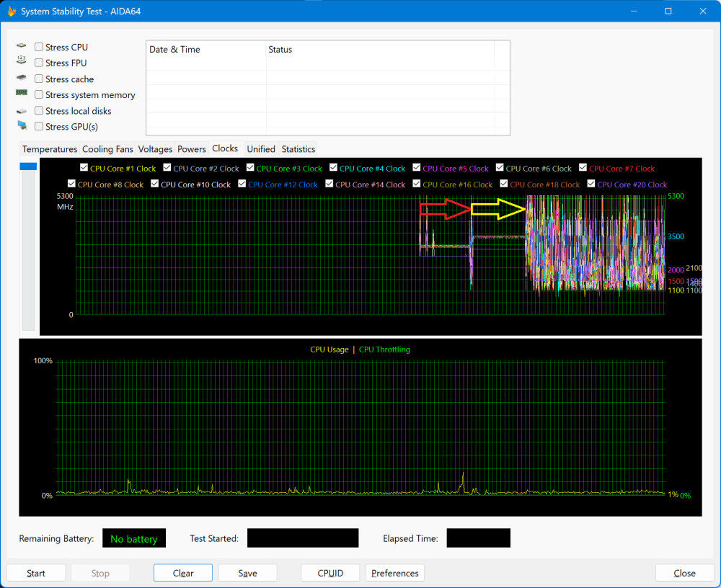The image size is (721, 588).
Task: Uncheck CPU Core #2 Clock
Action: point(167,167)
